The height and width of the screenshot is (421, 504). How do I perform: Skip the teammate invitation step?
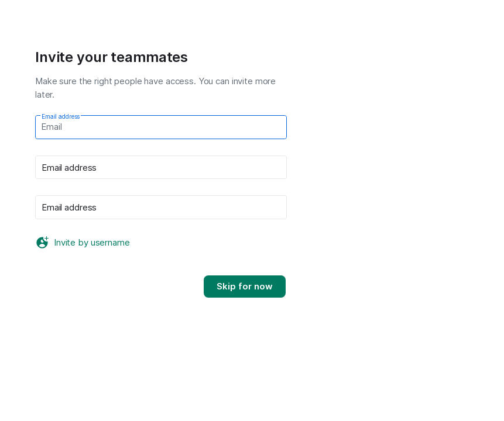(244, 287)
